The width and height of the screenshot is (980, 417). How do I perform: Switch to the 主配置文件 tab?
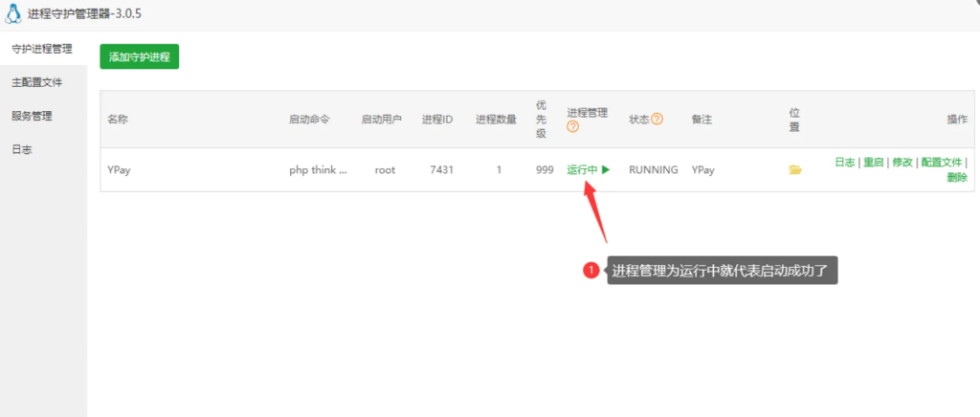[37, 82]
